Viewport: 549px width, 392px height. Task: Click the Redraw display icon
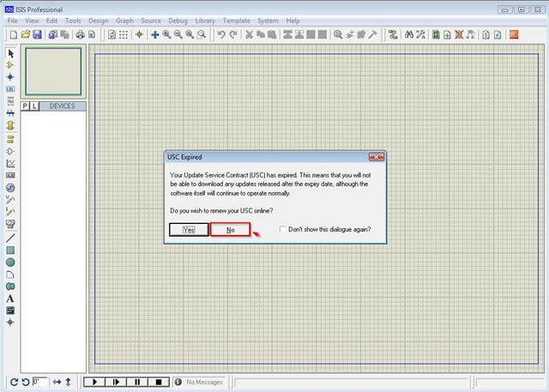tap(112, 34)
